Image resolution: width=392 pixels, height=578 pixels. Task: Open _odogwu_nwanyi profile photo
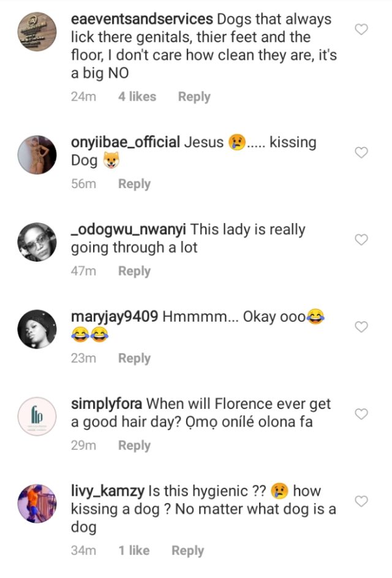[x=36, y=241]
